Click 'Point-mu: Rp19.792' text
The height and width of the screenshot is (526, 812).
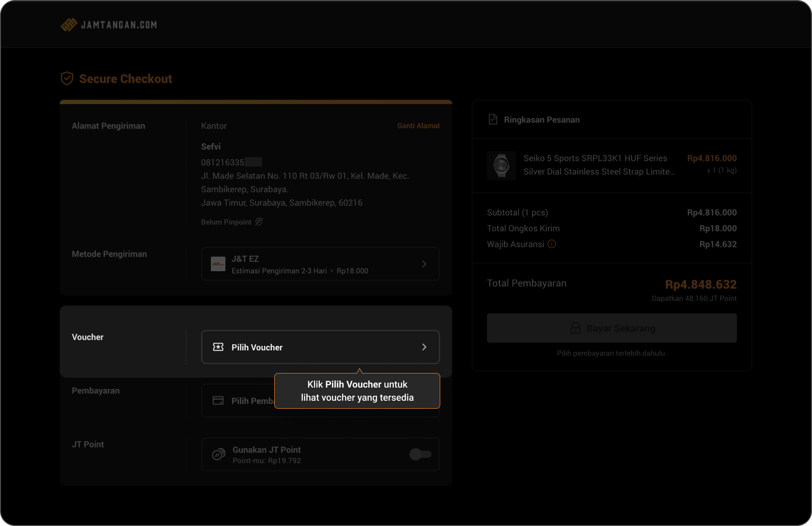tap(267, 461)
